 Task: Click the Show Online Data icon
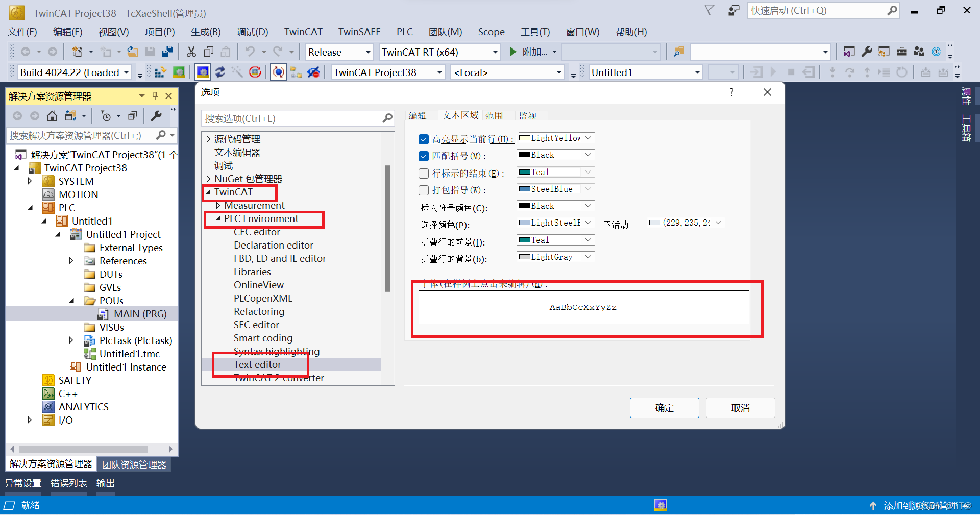278,72
